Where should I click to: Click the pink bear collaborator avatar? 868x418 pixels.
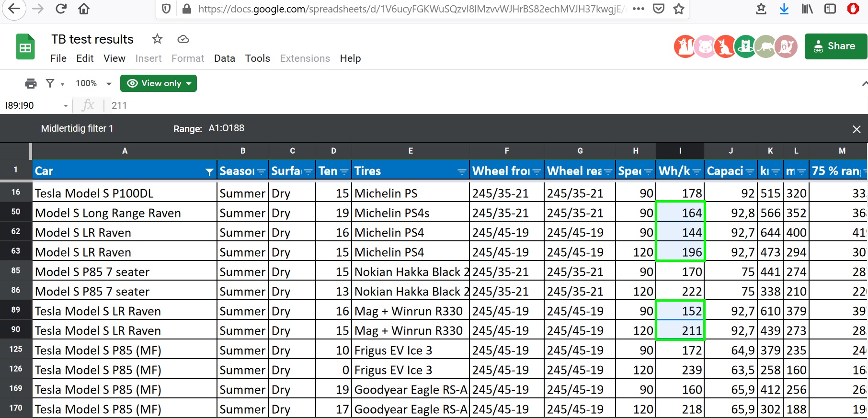705,46
